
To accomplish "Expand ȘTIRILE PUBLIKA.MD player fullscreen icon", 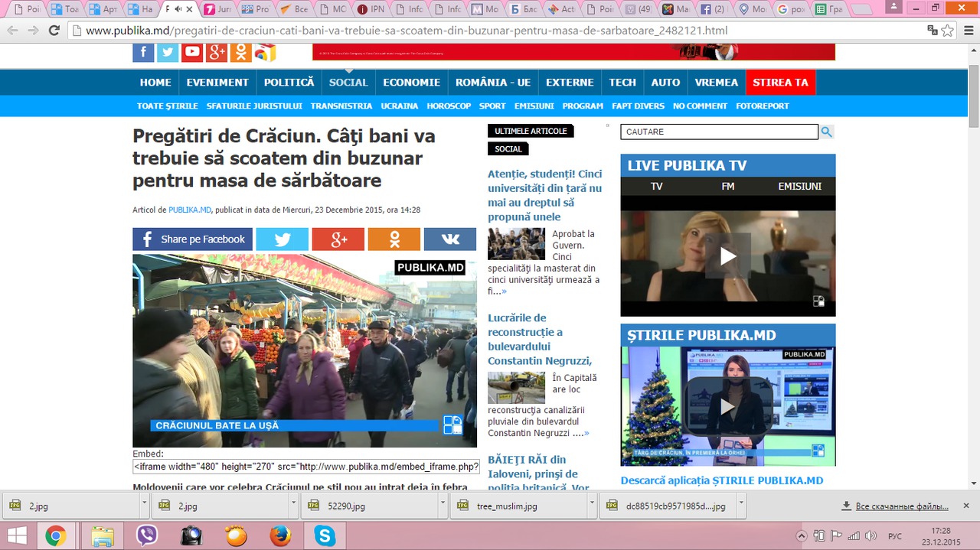I will (818, 451).
